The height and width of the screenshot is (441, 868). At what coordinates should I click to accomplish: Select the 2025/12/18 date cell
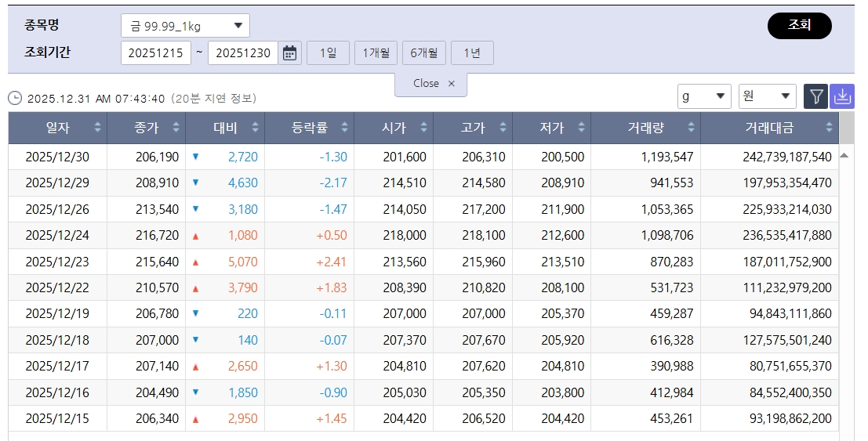pos(57,340)
